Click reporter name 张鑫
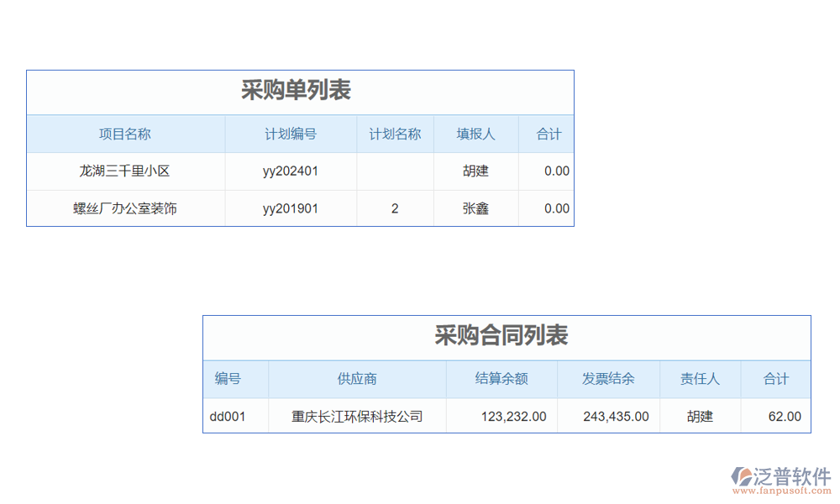 pyautogui.click(x=475, y=208)
